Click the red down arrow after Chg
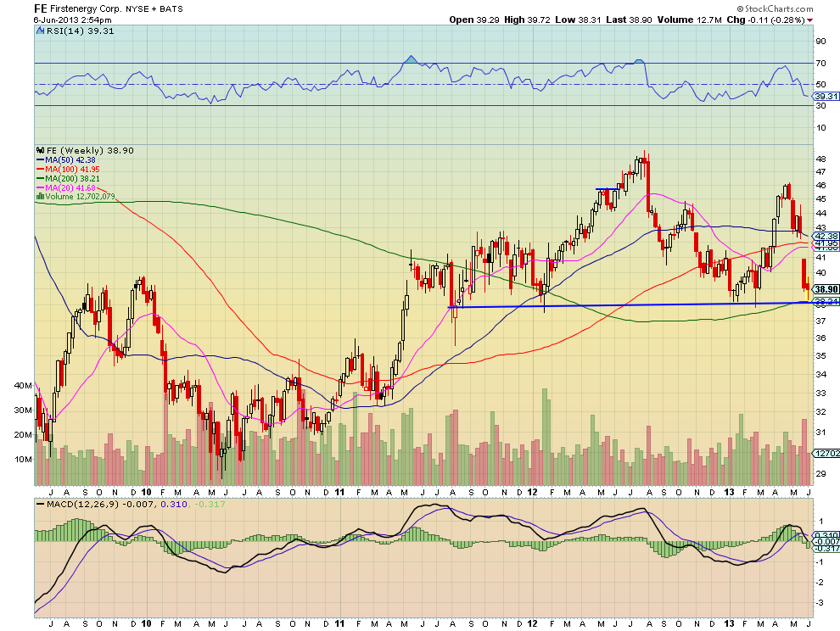The image size is (840, 631). (x=810, y=20)
